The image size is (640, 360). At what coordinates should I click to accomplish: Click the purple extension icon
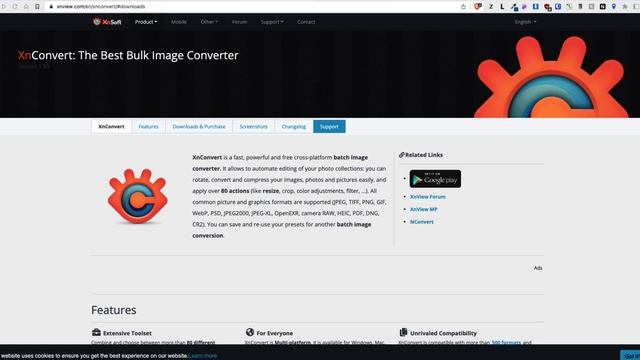click(x=524, y=7)
